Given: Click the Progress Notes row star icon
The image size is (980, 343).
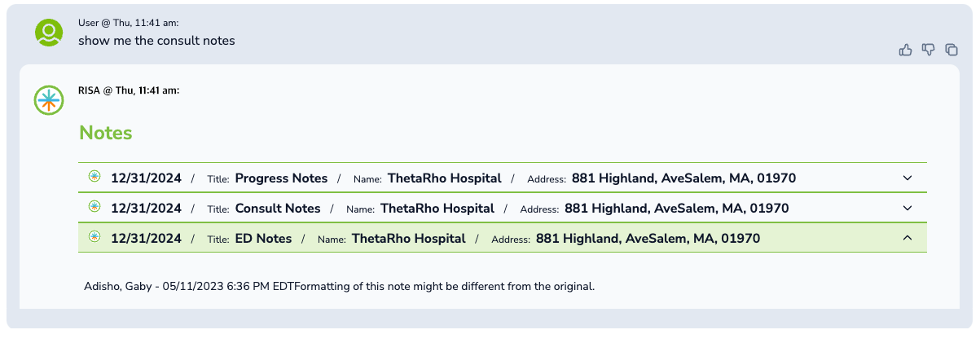Looking at the screenshot, I should (x=94, y=176).
